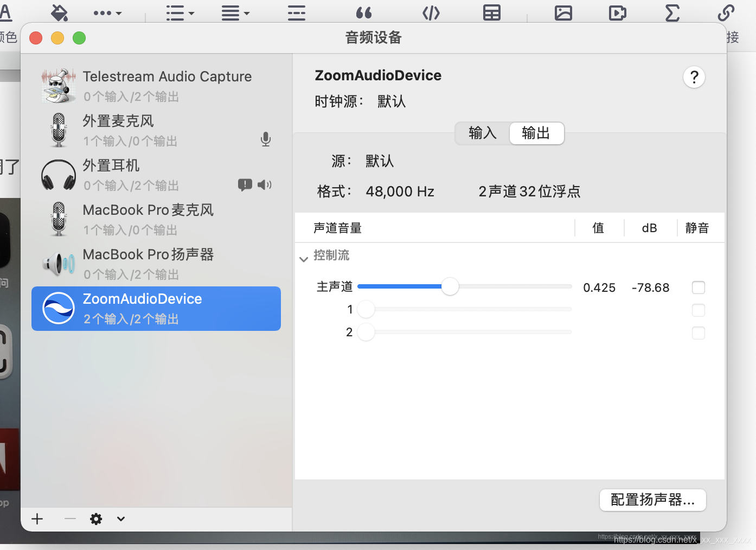756x550 pixels.
Task: Click the paint bucket icon in background toolbar
Action: click(59, 12)
